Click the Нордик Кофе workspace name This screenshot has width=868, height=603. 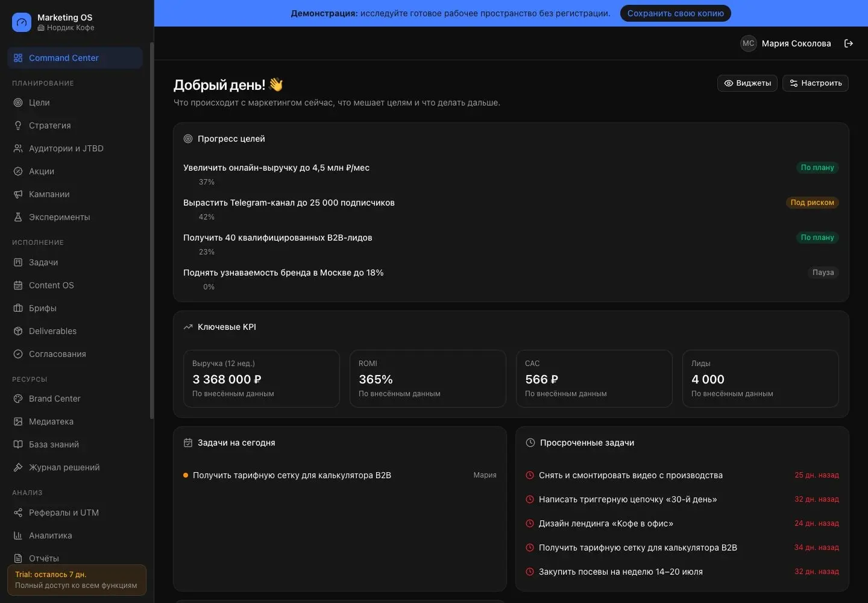coord(71,28)
